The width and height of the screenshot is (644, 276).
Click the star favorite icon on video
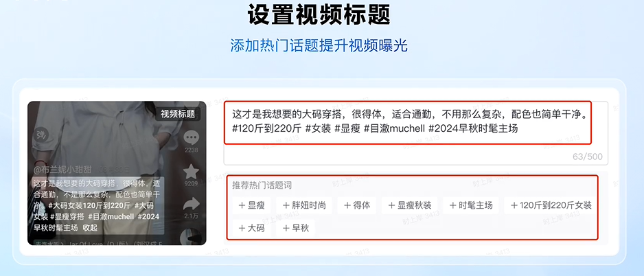tap(191, 172)
